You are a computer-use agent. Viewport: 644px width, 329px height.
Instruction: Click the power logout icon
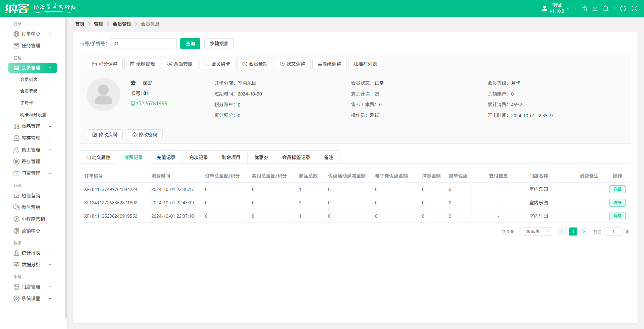[623, 8]
